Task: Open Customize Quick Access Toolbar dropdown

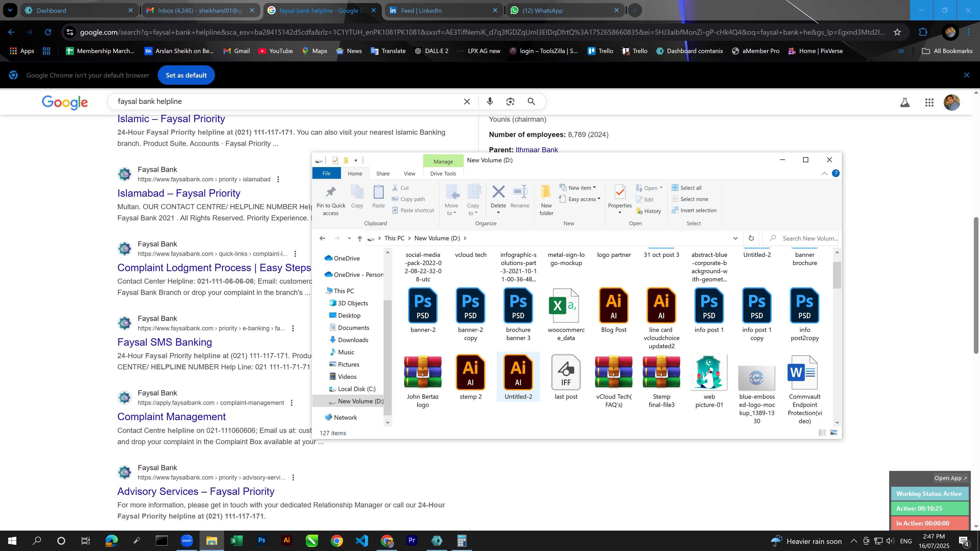Action: point(356,160)
